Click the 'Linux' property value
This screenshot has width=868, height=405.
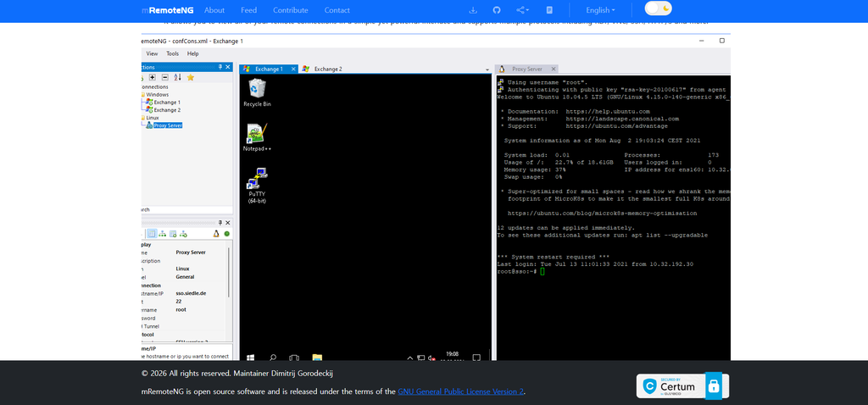[183, 269]
